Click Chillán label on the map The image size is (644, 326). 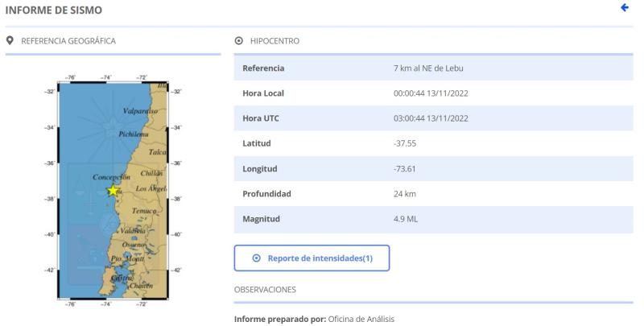tap(151, 173)
